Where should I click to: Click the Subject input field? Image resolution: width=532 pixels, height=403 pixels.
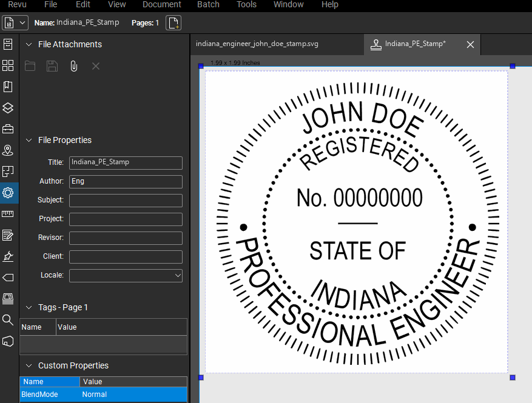(126, 201)
